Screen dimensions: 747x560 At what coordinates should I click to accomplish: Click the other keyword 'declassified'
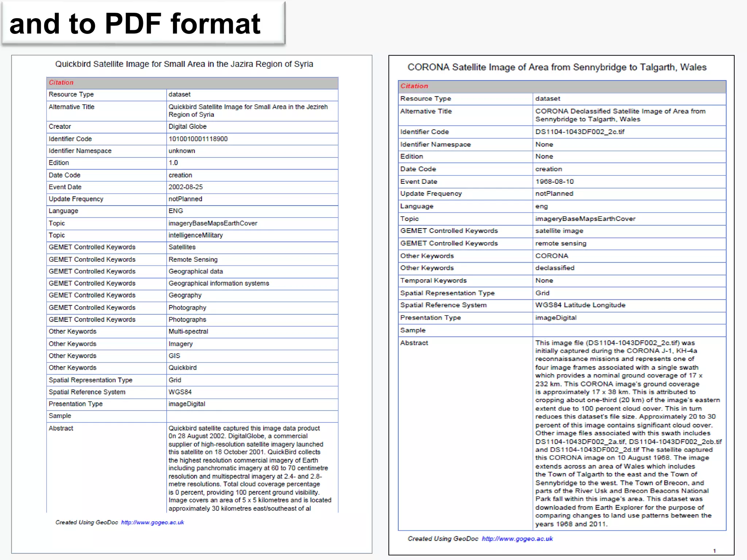[555, 268]
